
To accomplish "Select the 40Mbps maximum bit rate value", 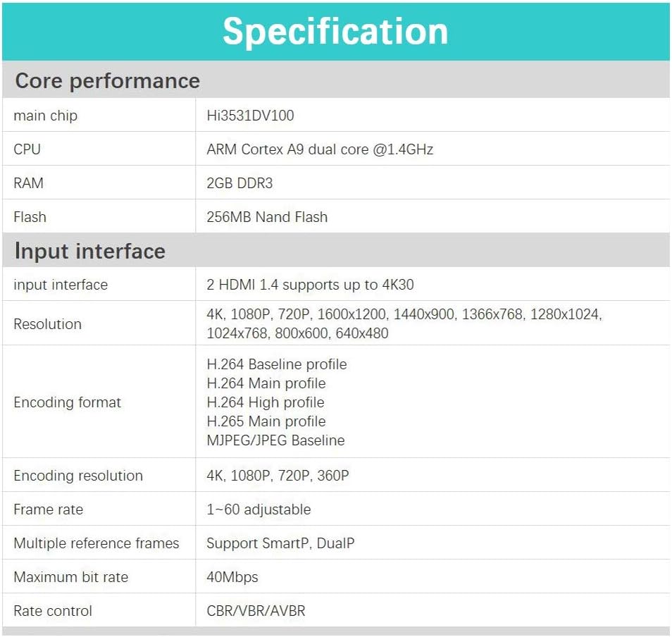I will 232,577.
